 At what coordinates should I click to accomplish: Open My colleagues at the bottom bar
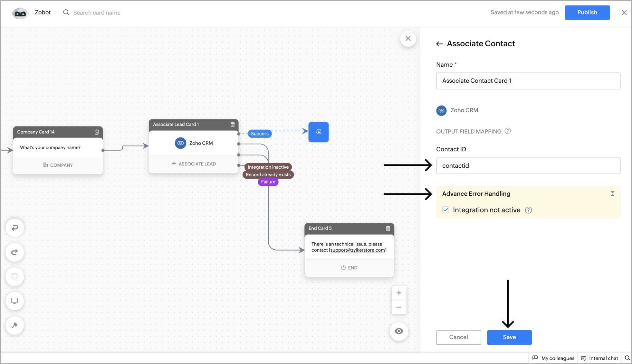pos(553,358)
